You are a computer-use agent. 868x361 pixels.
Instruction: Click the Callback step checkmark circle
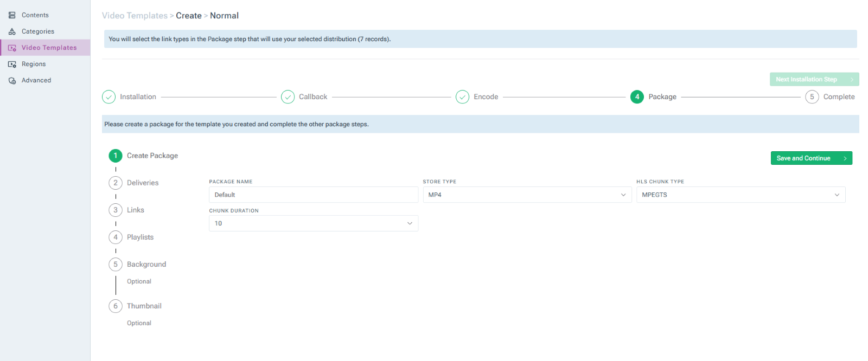288,97
